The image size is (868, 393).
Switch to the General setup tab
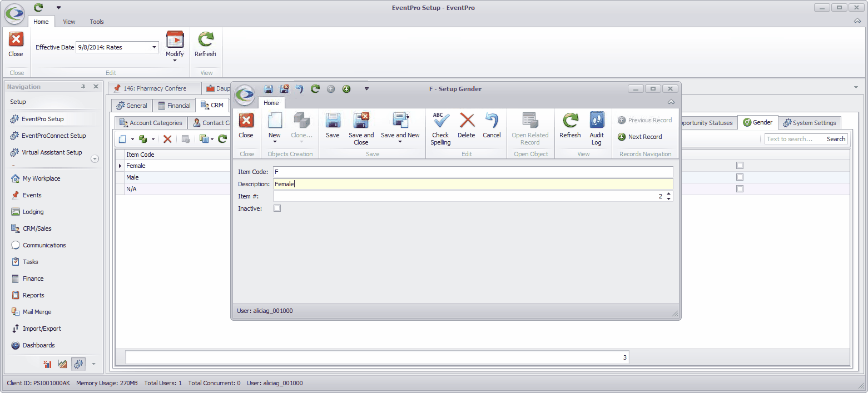132,106
